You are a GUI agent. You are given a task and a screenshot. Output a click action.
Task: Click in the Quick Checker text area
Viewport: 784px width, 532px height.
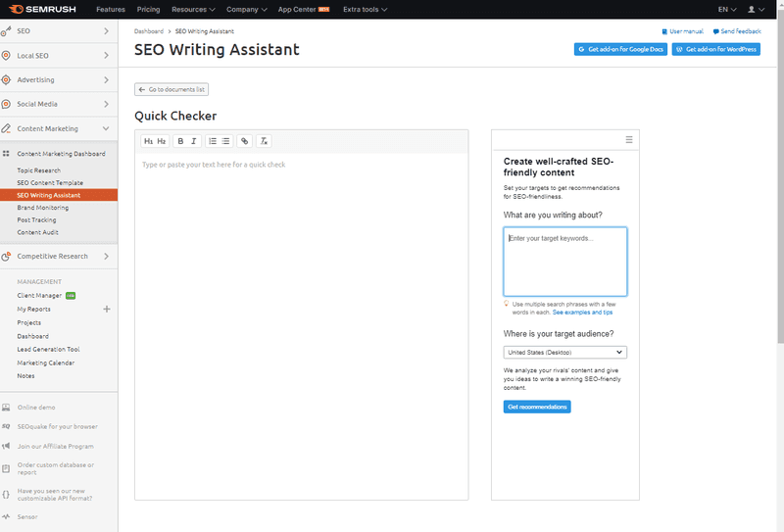(x=302, y=326)
